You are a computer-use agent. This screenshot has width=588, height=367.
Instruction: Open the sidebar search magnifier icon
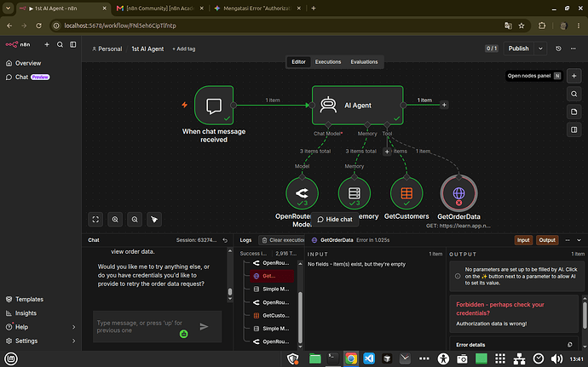click(x=60, y=44)
